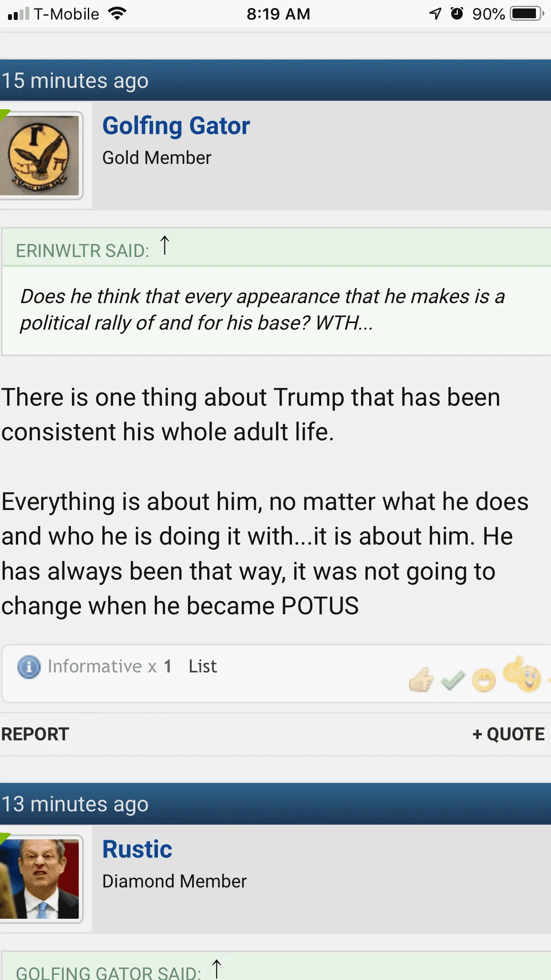Open Rustic's profile avatar
The width and height of the screenshot is (551, 980).
[x=41, y=879]
